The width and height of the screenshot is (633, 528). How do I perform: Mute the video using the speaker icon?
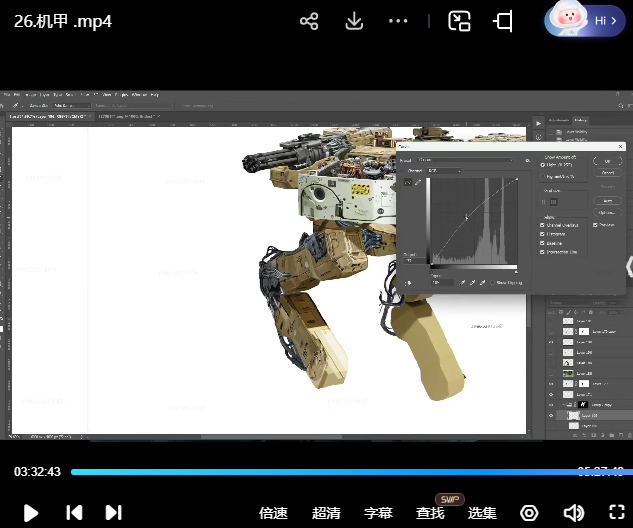573,513
